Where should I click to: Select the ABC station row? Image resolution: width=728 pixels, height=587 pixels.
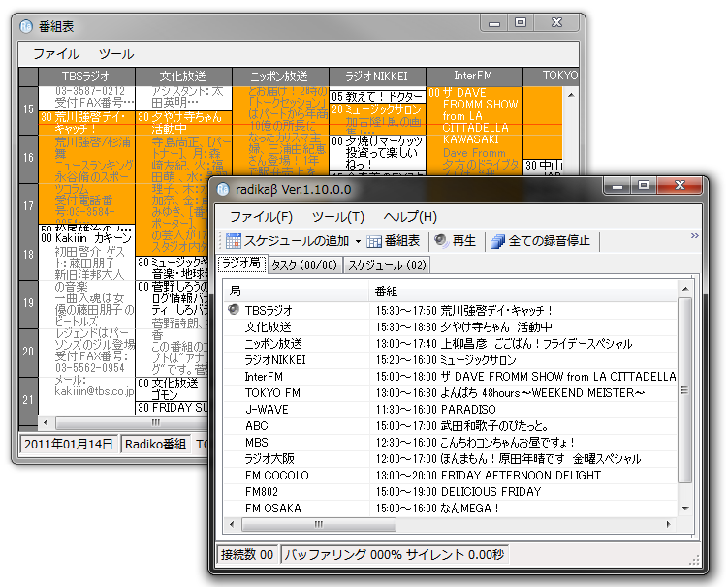pos(451,425)
